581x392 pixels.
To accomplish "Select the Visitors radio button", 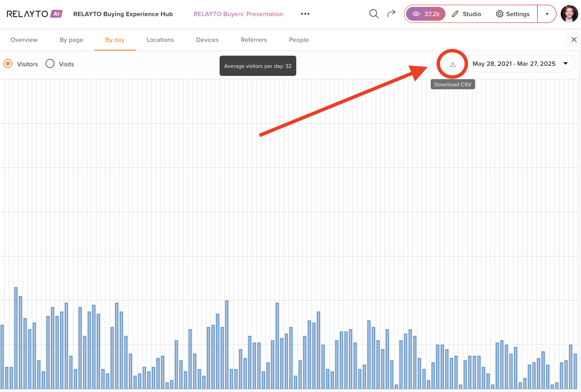I will click(x=8, y=64).
